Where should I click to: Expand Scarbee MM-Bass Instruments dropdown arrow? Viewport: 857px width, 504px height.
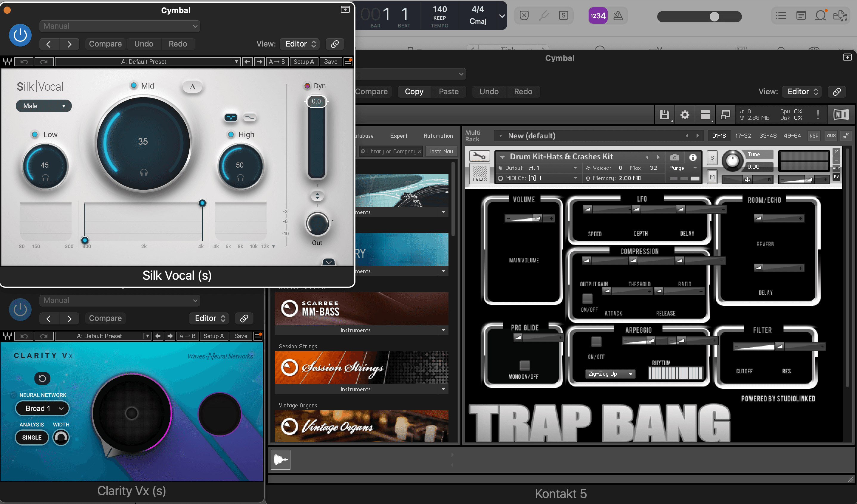click(x=443, y=330)
